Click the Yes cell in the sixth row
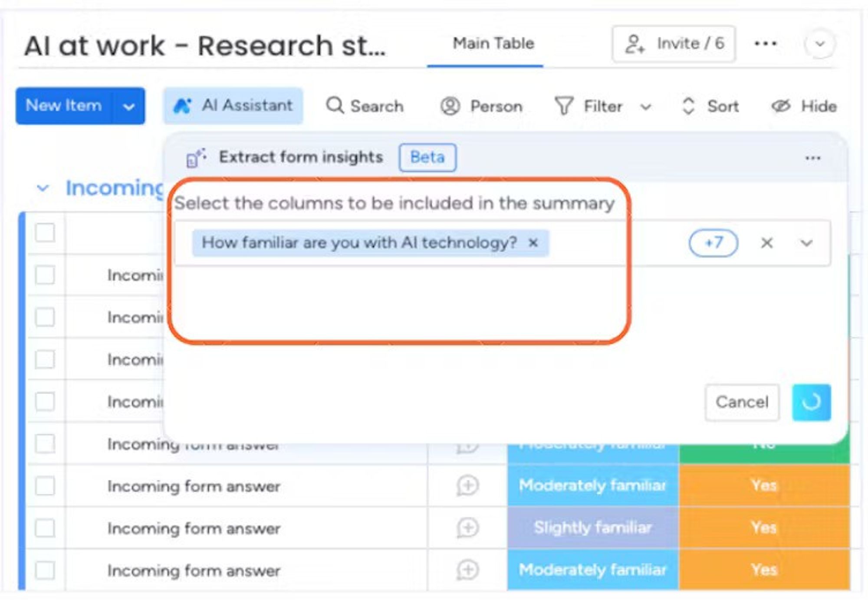The height and width of the screenshot is (600, 868). 764,485
